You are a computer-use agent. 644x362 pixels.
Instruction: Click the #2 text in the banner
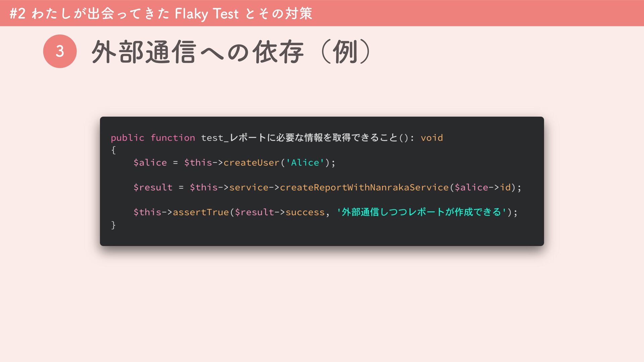click(17, 14)
